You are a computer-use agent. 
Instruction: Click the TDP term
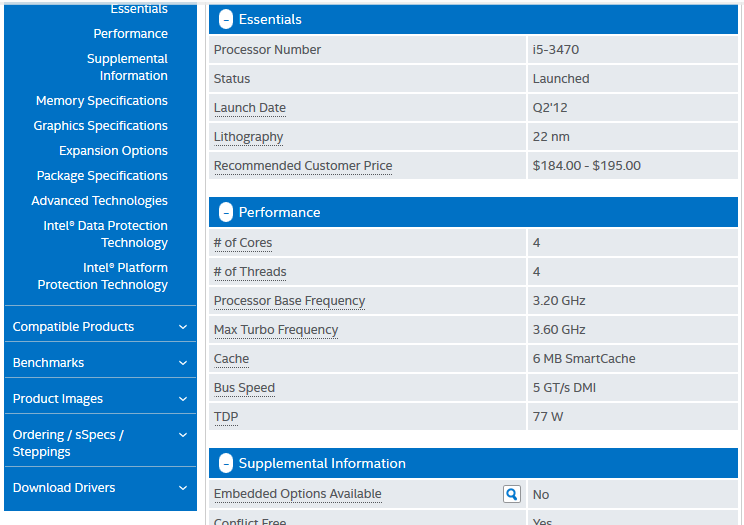[226, 417]
